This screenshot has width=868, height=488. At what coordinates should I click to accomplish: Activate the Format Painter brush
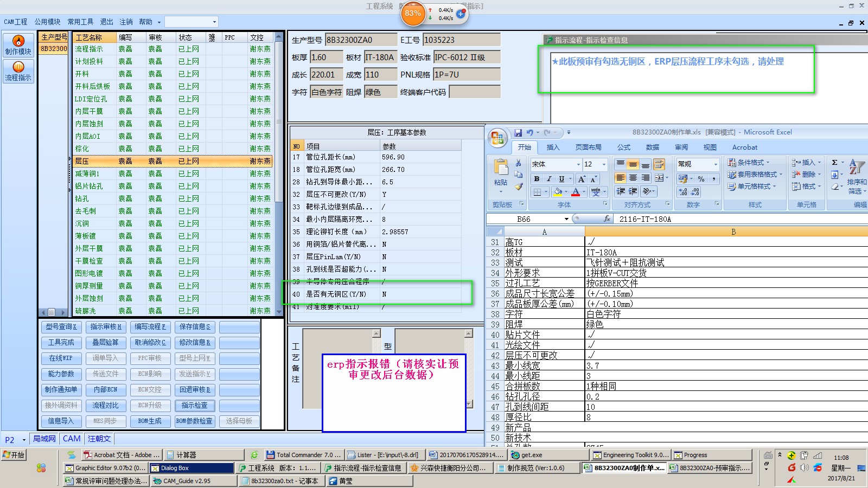pos(519,187)
